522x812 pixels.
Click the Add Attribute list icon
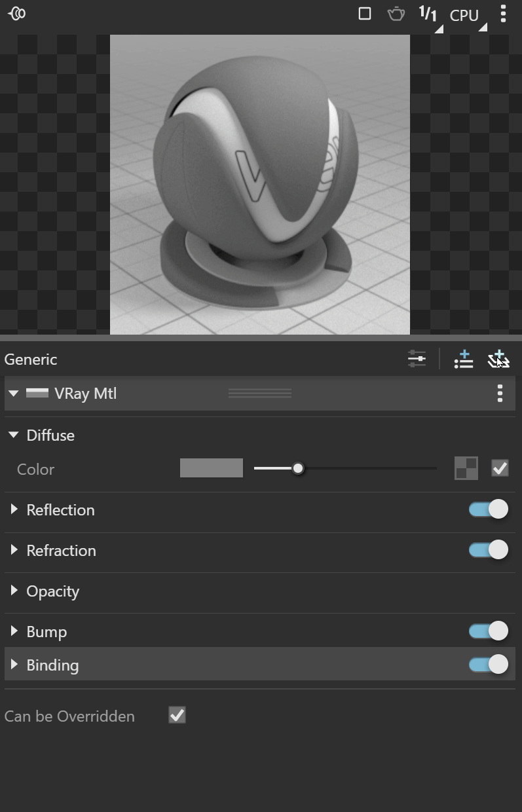464,359
